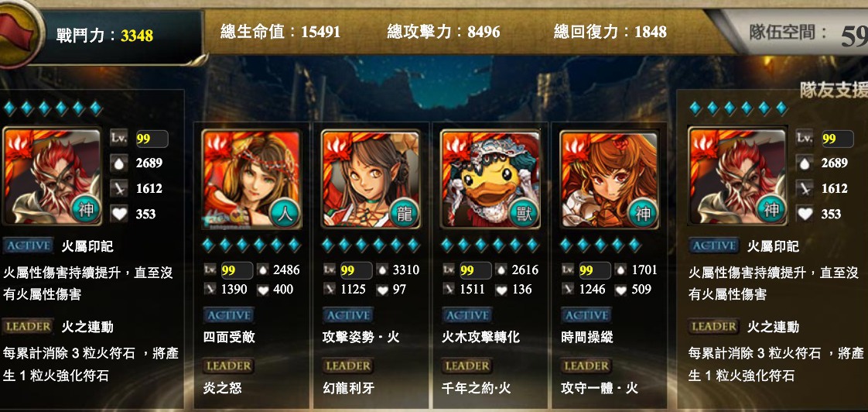Click the 人 race badge icon
The width and height of the screenshot is (868, 412).
[285, 213]
